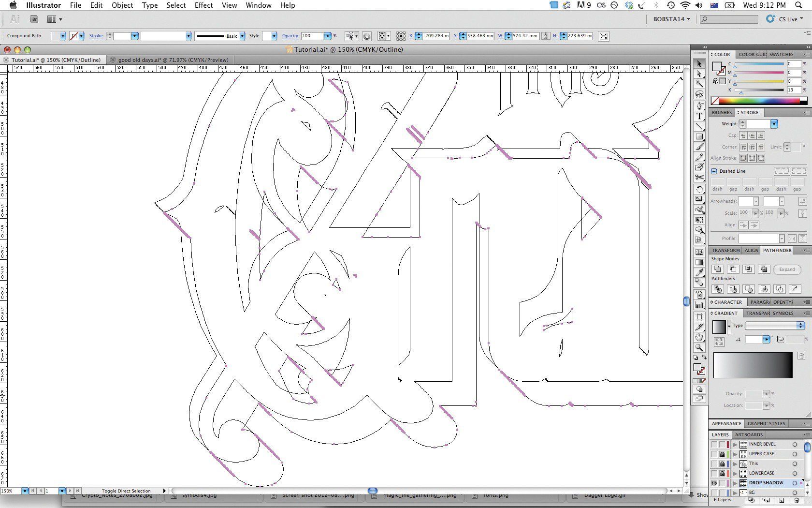
Task: Select the Scale tool
Action: point(699,199)
